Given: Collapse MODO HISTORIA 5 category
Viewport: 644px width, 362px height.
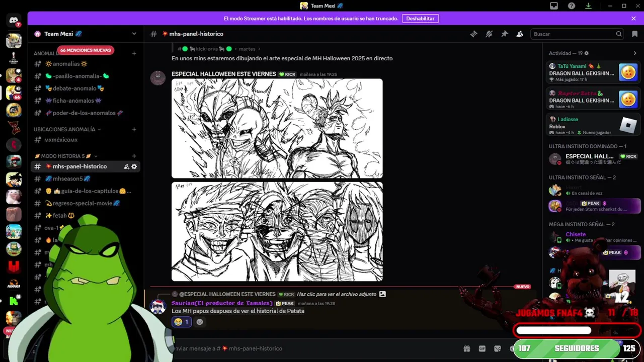Looking at the screenshot, I should tap(65, 156).
